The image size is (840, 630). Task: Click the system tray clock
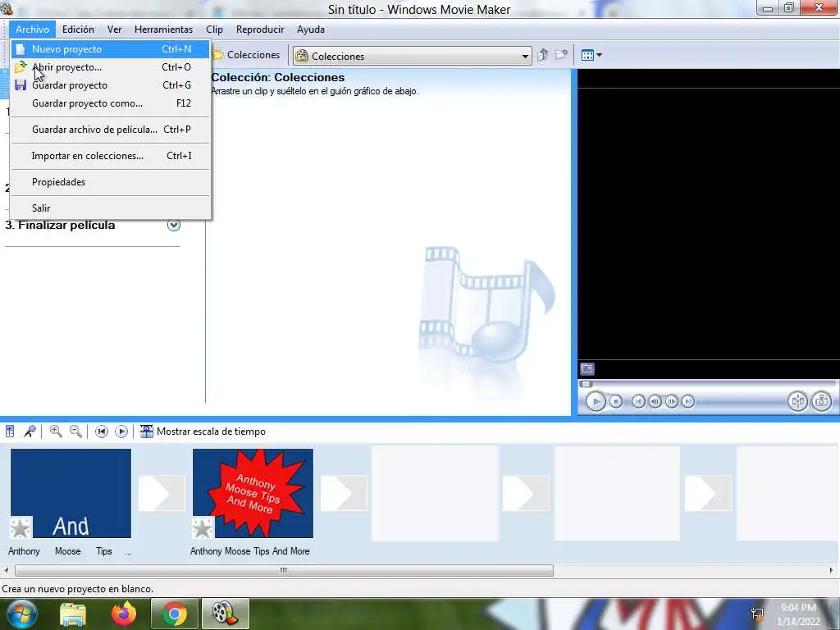pos(798,614)
